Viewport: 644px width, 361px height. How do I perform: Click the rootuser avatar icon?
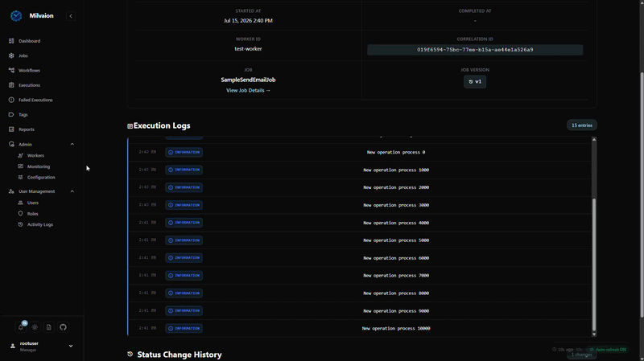(x=13, y=347)
